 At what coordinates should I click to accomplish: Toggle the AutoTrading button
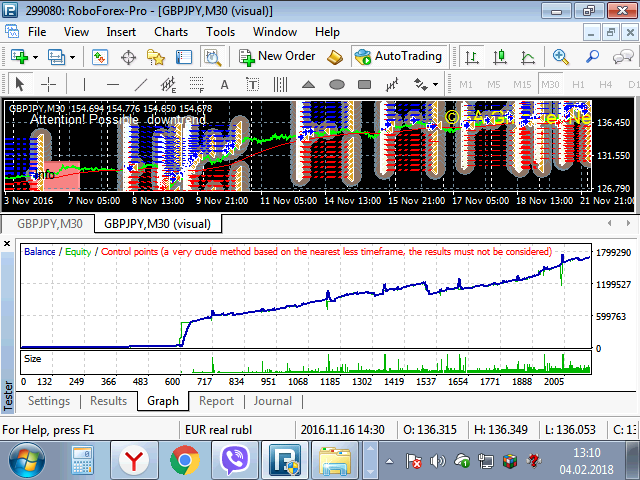[397, 57]
